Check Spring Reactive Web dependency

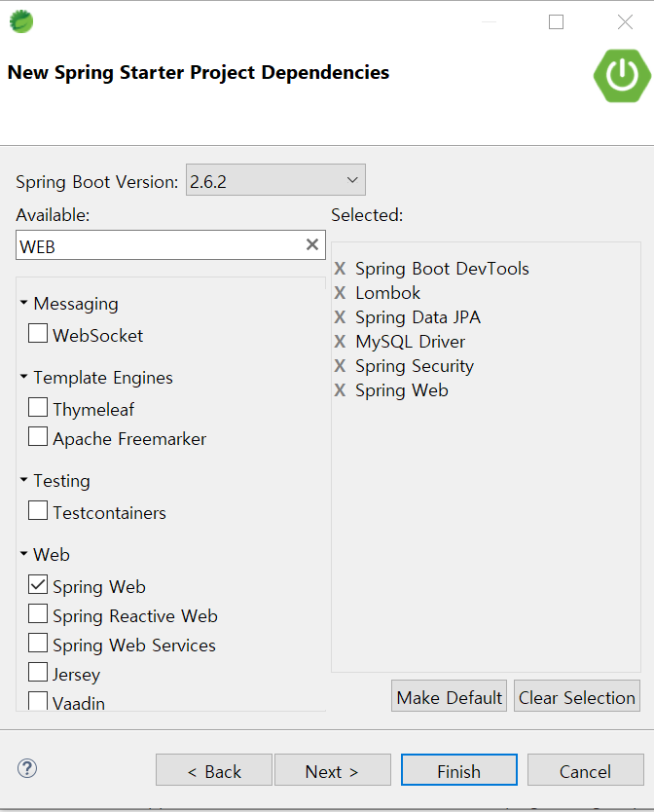click(38, 613)
